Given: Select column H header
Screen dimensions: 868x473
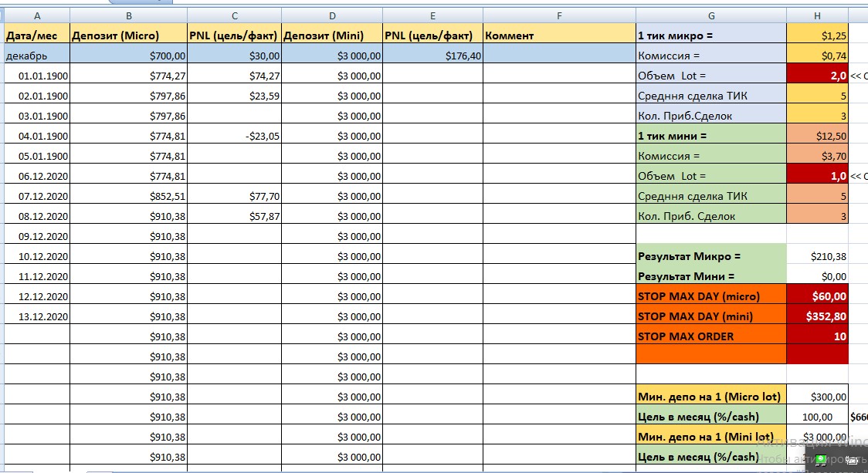Looking at the screenshot, I should (x=817, y=15).
